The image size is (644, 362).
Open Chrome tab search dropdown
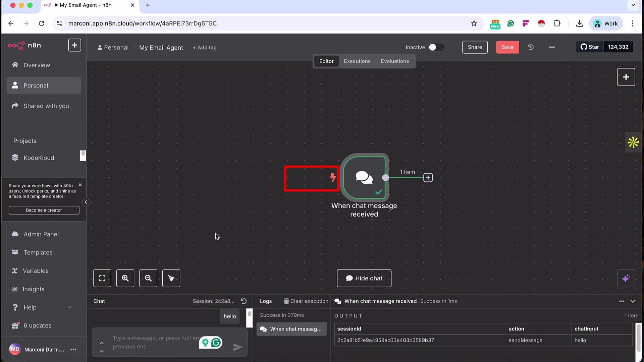point(633,5)
